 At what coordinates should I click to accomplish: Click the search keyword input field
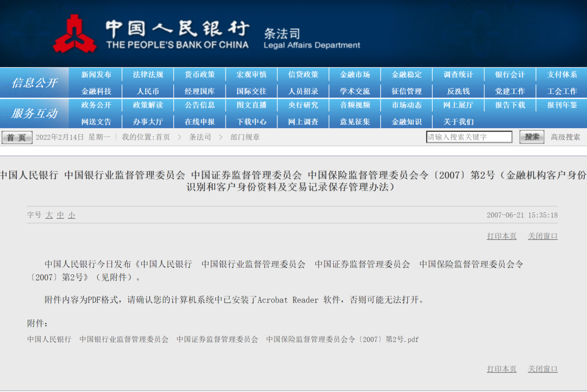(469, 137)
